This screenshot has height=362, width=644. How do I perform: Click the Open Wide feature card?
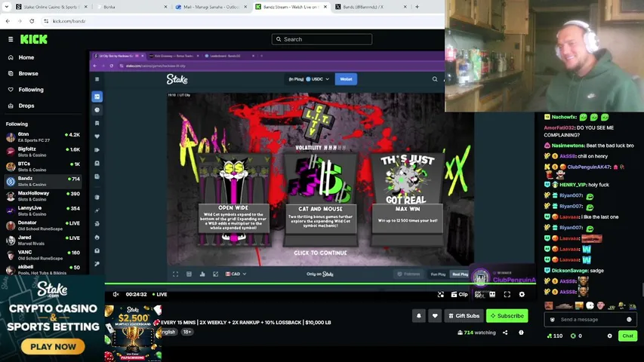pos(233,200)
